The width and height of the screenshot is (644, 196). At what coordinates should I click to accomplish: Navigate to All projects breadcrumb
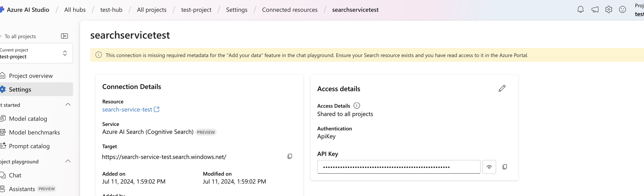tap(152, 10)
